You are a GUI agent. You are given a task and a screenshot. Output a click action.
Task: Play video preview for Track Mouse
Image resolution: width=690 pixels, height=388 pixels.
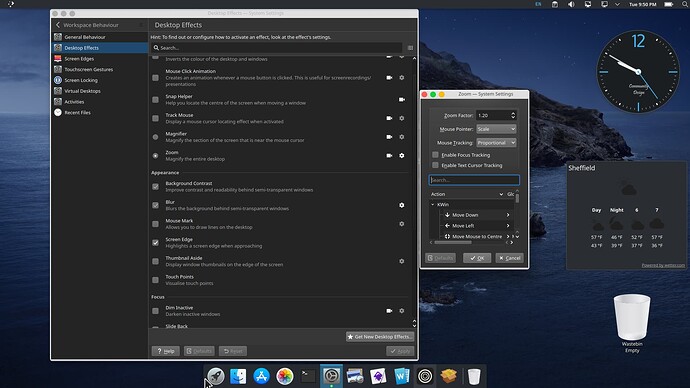click(389, 118)
